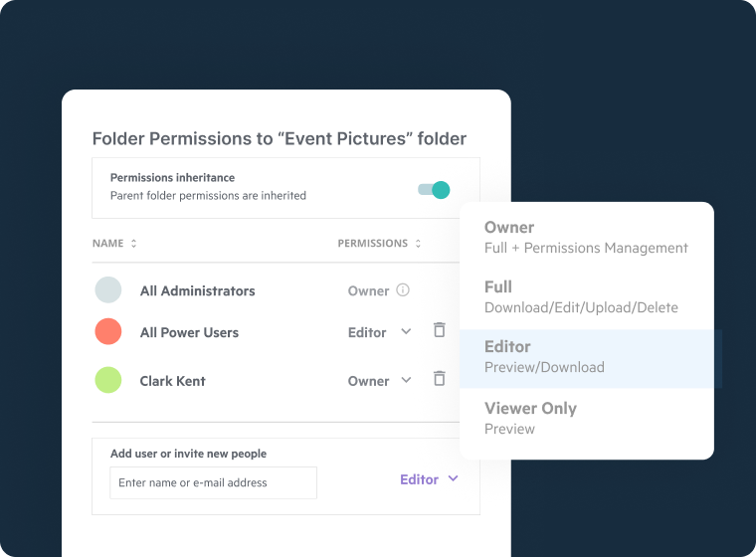Image resolution: width=756 pixels, height=557 pixels.
Task: Click info icon beside All Administrators Owner
Action: (403, 290)
